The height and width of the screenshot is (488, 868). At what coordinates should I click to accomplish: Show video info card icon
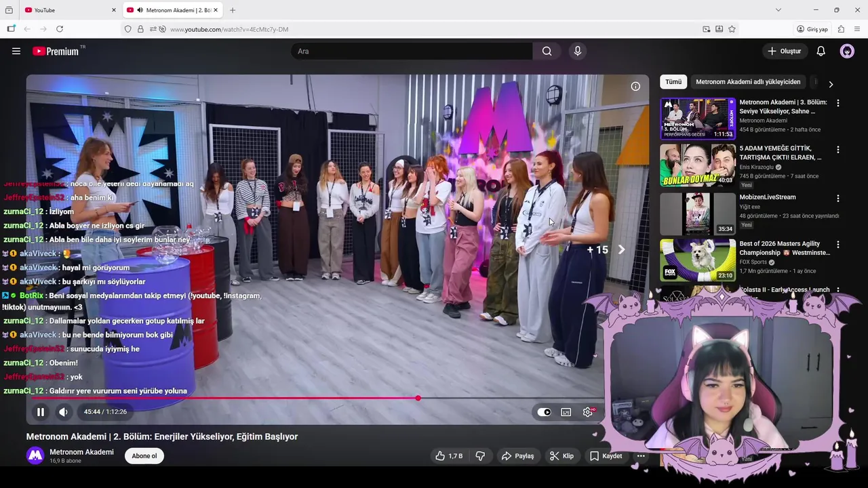pyautogui.click(x=635, y=86)
